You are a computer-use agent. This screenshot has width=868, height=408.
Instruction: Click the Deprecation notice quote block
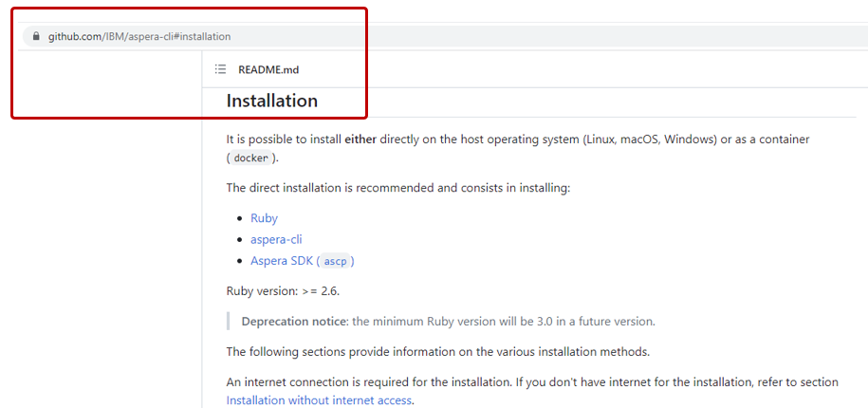[448, 322]
